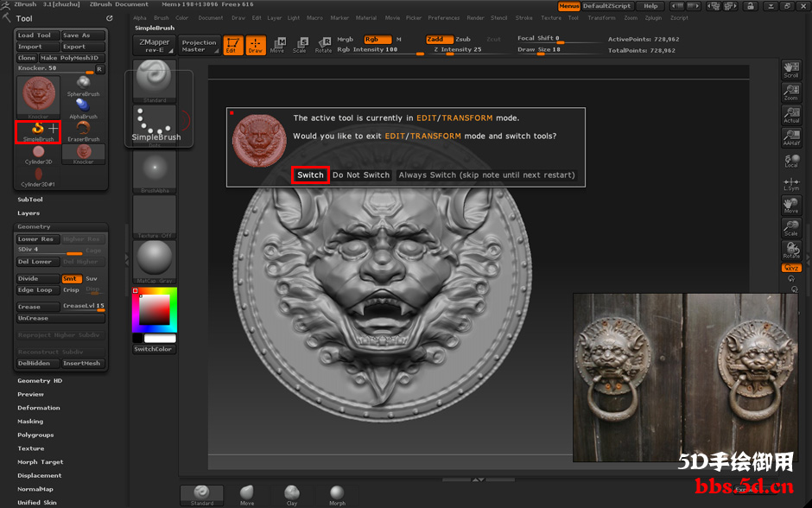Adjust the Rgb Intensity slider
Viewport: 812px width, 508px height.
(x=381, y=50)
